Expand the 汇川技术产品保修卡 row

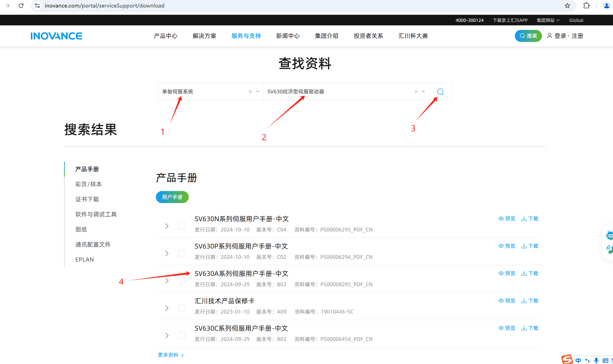(x=167, y=308)
